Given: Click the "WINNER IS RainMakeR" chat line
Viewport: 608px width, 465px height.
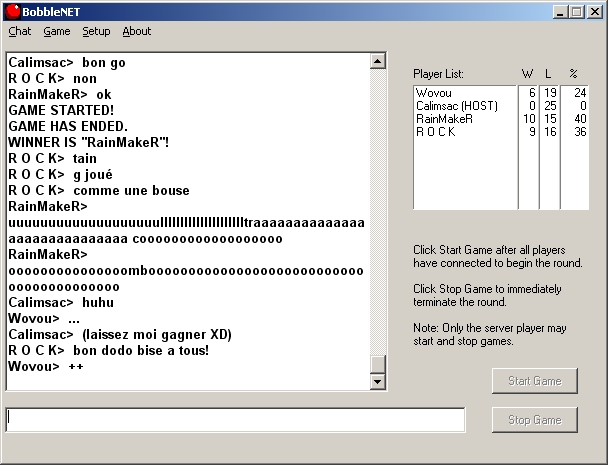Looking at the screenshot, I should (89, 142).
